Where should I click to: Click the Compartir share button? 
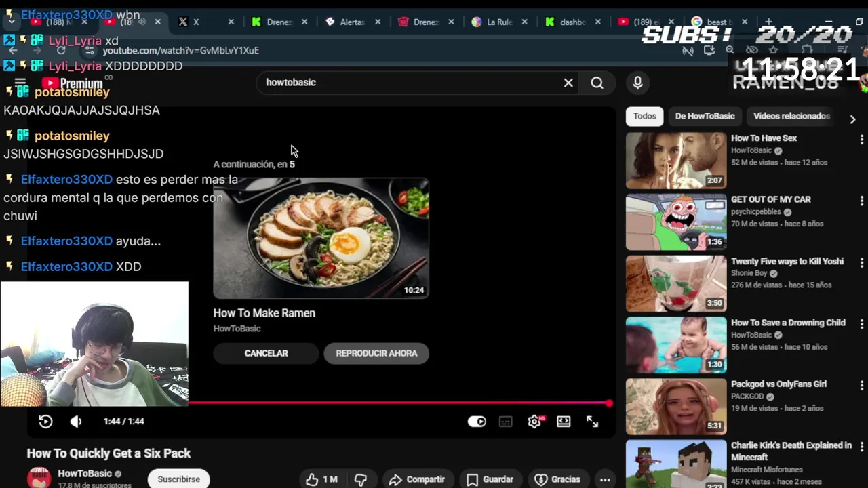pyautogui.click(x=416, y=479)
